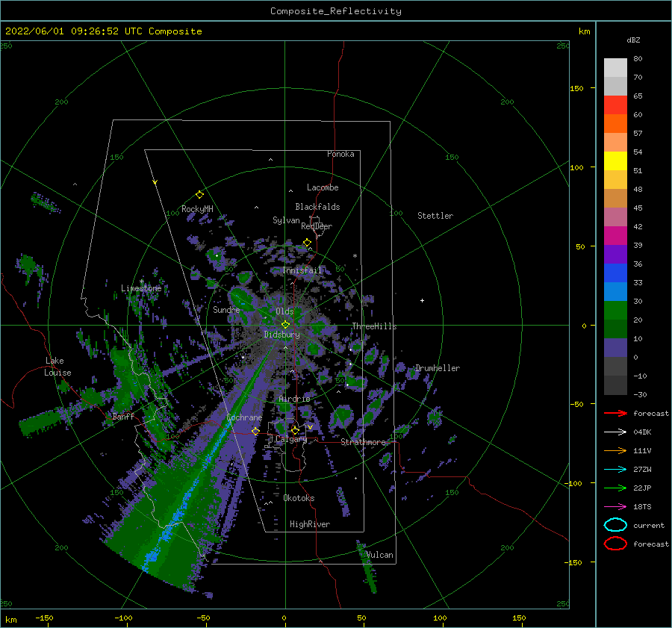Click the cyan 27ZW arrow icon
This screenshot has width=672, height=628.
point(615,470)
